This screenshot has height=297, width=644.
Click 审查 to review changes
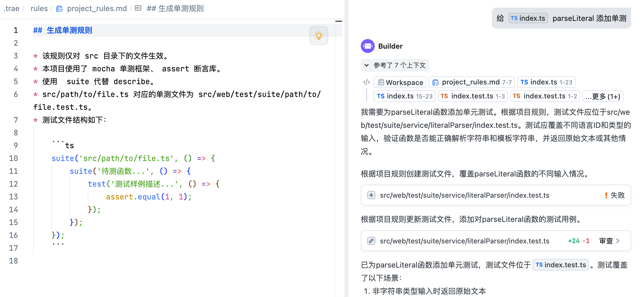(x=606, y=241)
